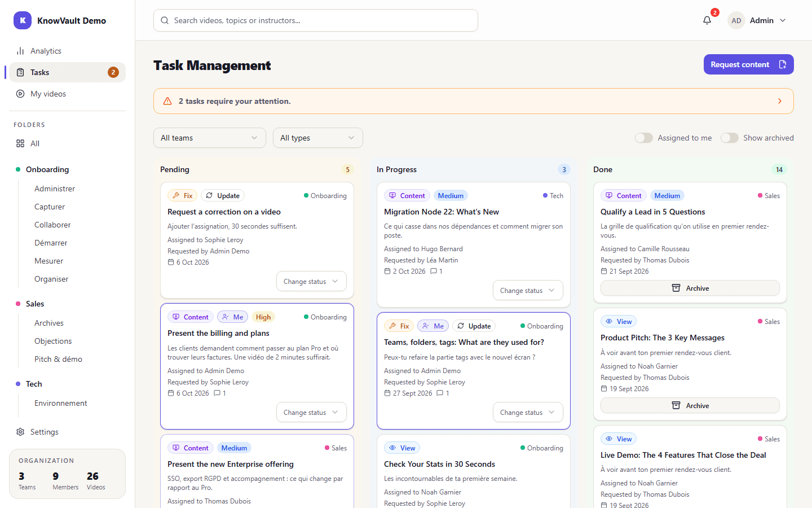The width and height of the screenshot is (812, 508).
Task: Click the search videos input field
Action: coord(316,20)
